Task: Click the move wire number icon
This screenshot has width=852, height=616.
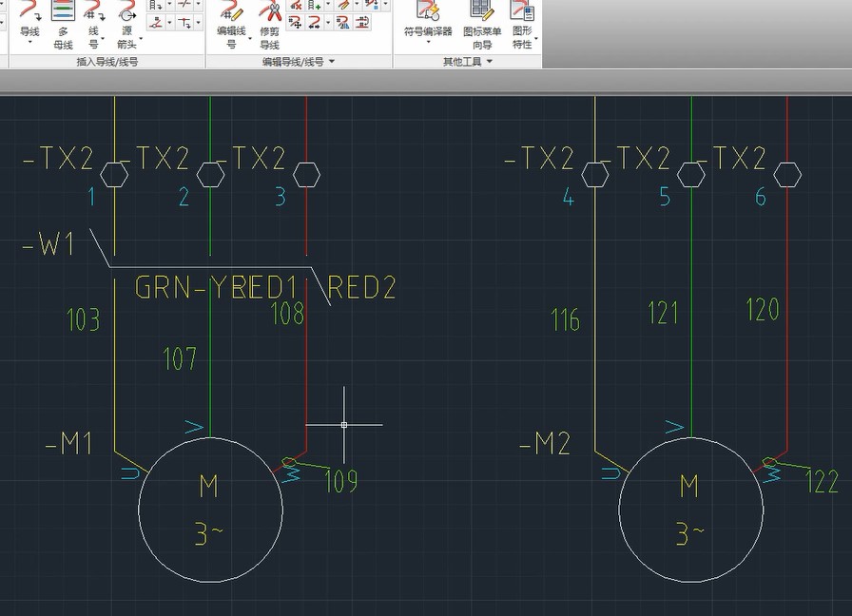Action: 295,22
